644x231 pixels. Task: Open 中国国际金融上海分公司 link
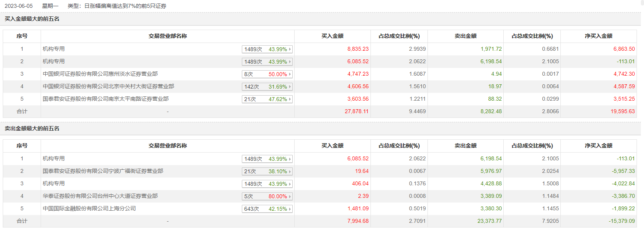89,208
